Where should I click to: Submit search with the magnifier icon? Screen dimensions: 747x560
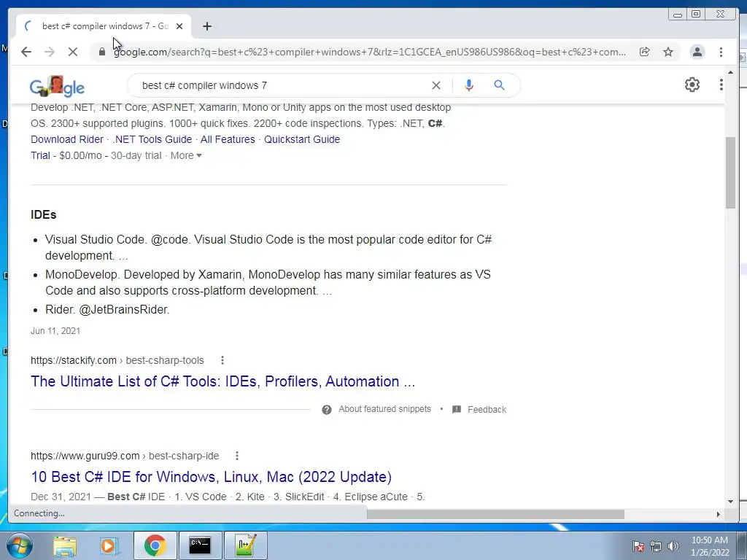pyautogui.click(x=499, y=85)
